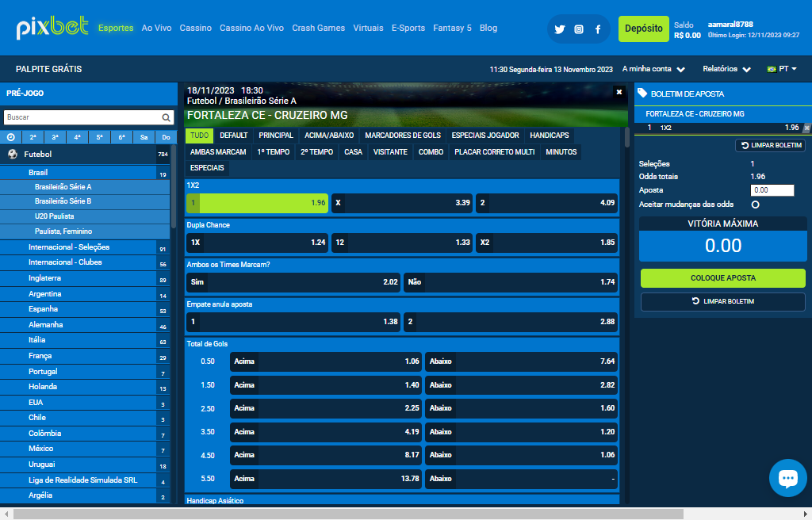Select the ACIMA/ABAIXO tab

click(329, 136)
